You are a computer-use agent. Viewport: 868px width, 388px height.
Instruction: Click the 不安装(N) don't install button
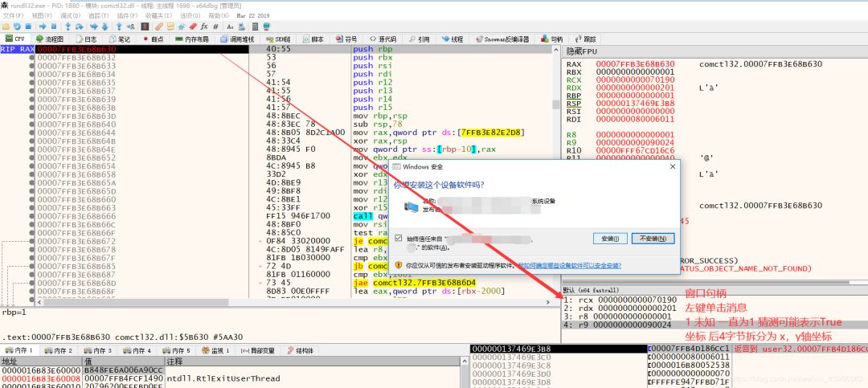click(653, 238)
